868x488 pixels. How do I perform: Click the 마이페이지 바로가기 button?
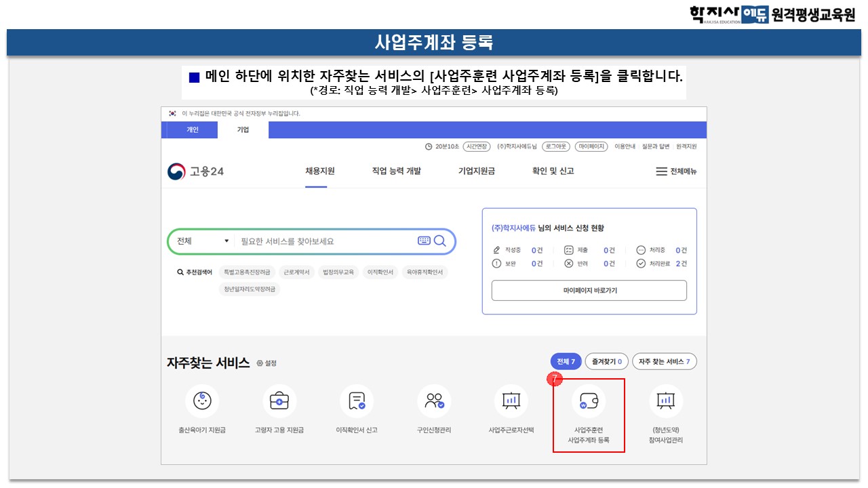[x=589, y=290]
